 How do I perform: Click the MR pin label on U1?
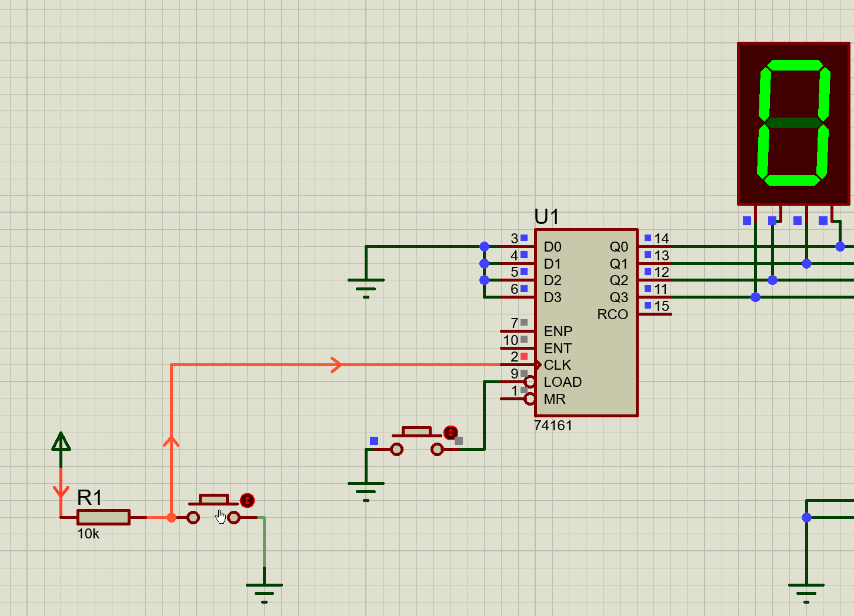point(554,399)
